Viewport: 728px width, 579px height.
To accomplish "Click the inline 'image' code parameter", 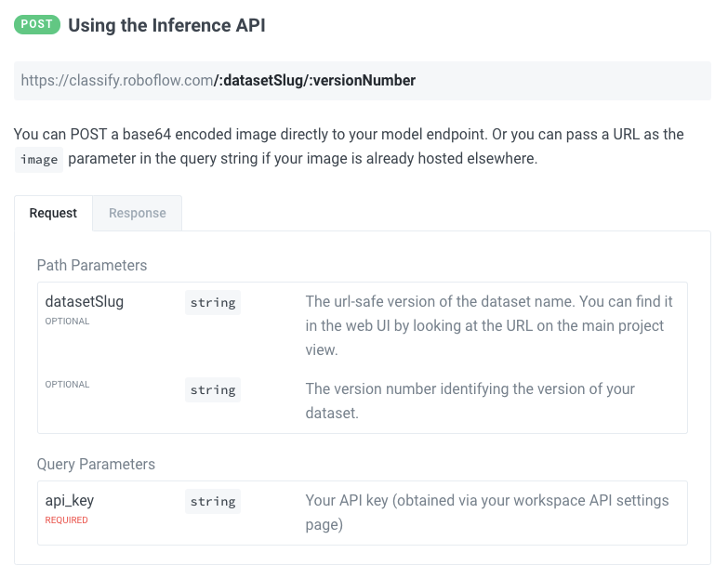I will (39, 160).
